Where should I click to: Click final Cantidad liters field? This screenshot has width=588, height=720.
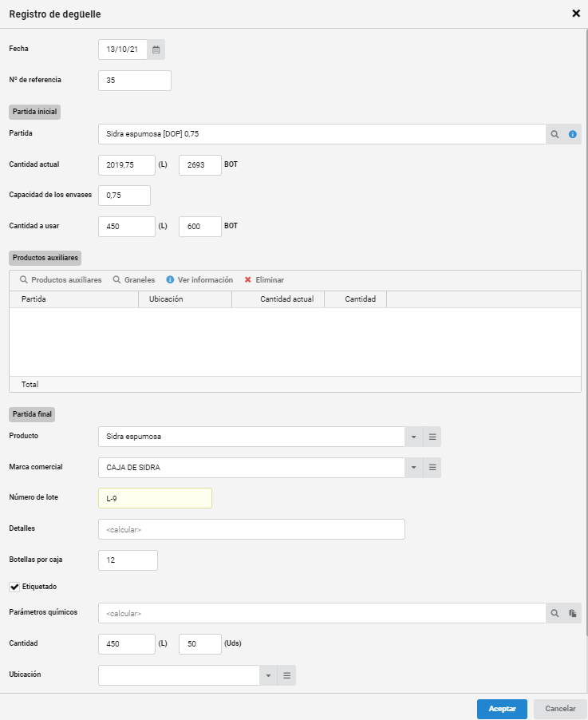[127, 644]
